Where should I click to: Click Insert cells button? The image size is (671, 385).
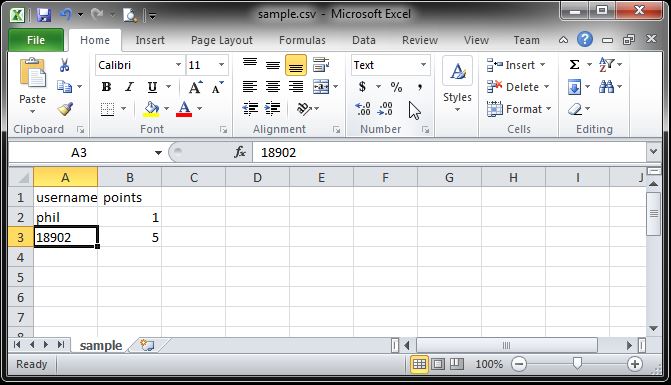516,65
